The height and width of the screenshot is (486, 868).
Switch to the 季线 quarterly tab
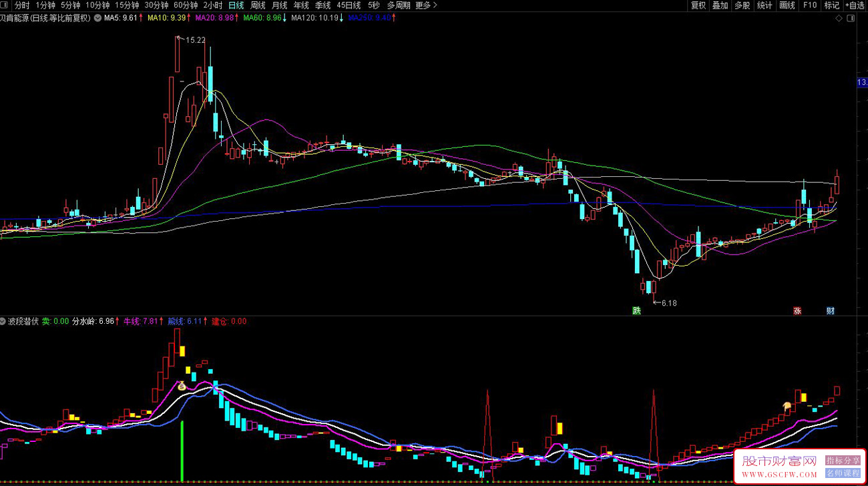pyautogui.click(x=322, y=5)
